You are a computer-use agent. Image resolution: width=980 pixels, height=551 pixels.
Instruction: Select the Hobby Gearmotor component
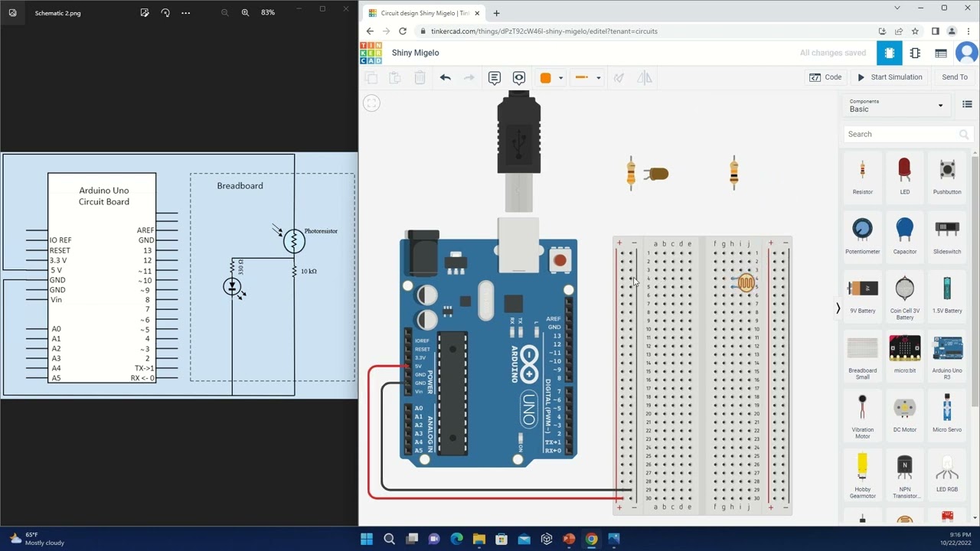click(x=863, y=476)
